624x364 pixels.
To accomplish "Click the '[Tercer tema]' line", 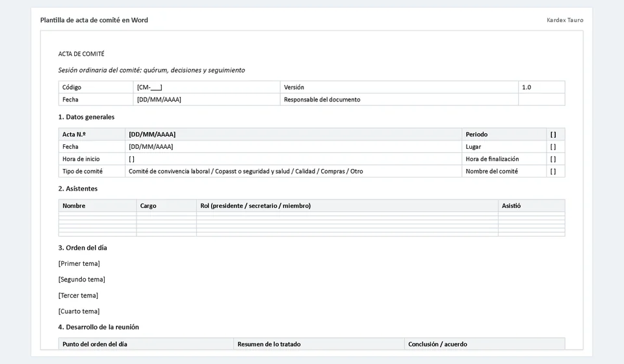I will pyautogui.click(x=79, y=295).
